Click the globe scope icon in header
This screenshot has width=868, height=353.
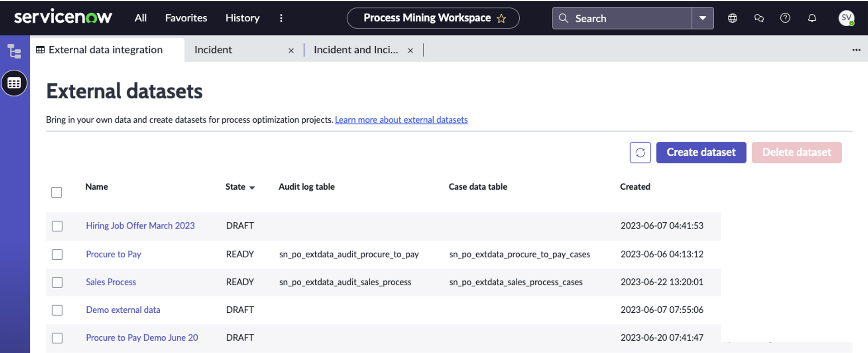pyautogui.click(x=732, y=18)
